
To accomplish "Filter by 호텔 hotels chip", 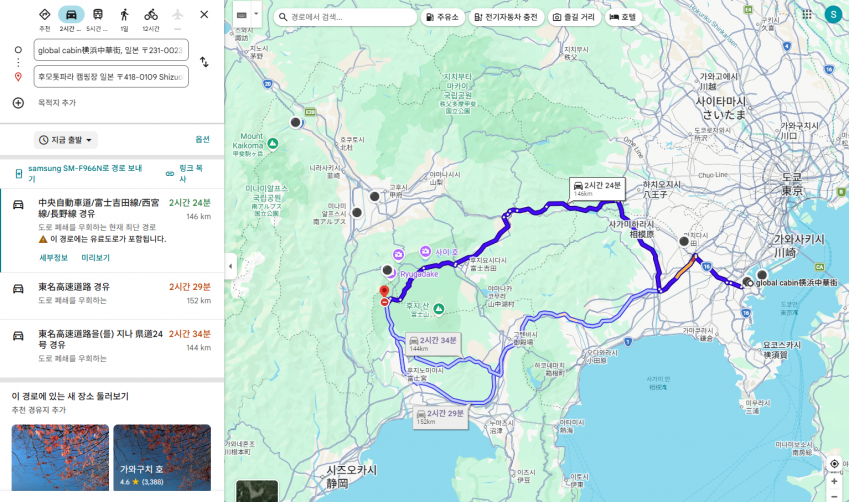I will coord(623,17).
